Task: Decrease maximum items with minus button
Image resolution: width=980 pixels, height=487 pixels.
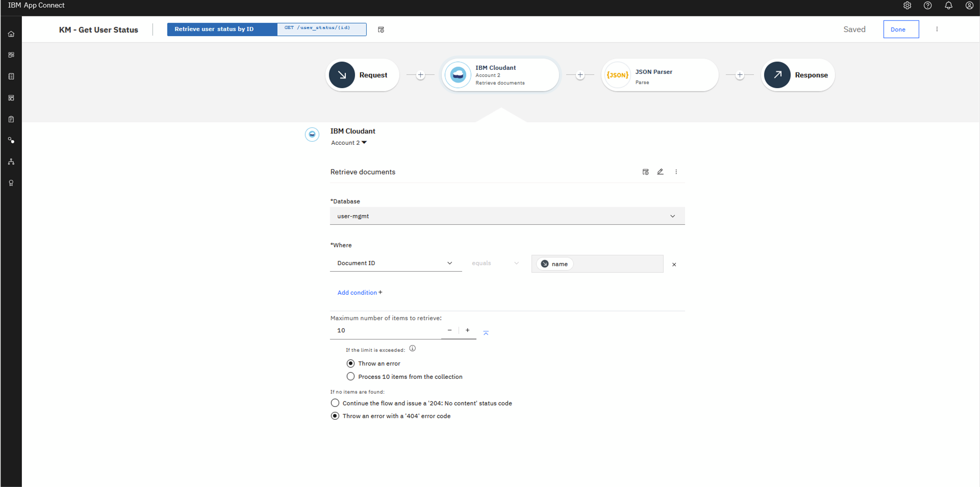Action: (449, 330)
